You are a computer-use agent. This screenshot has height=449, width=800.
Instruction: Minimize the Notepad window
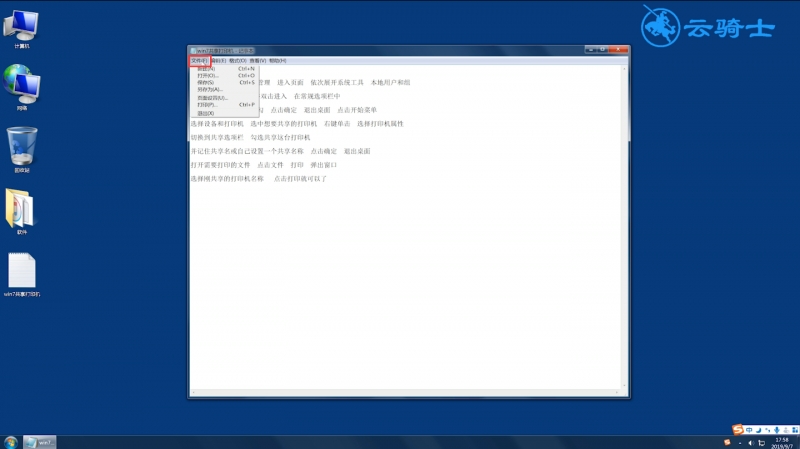591,49
